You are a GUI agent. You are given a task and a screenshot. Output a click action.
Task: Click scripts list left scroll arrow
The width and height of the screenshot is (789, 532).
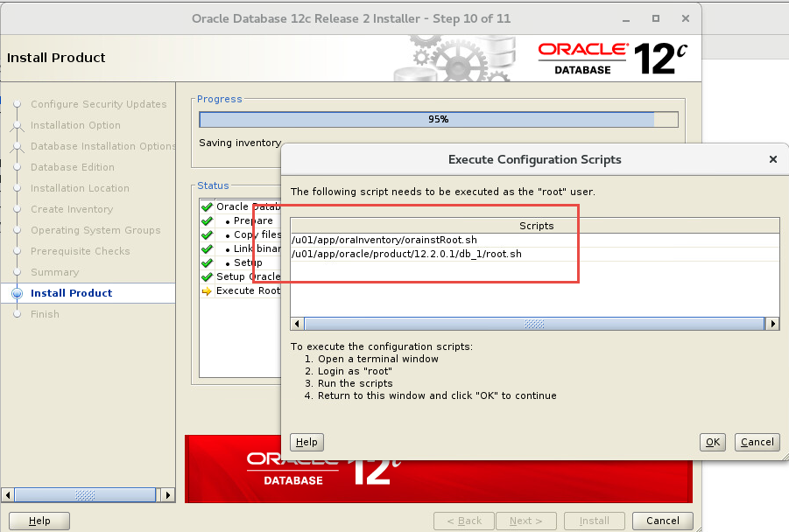pyautogui.click(x=298, y=324)
